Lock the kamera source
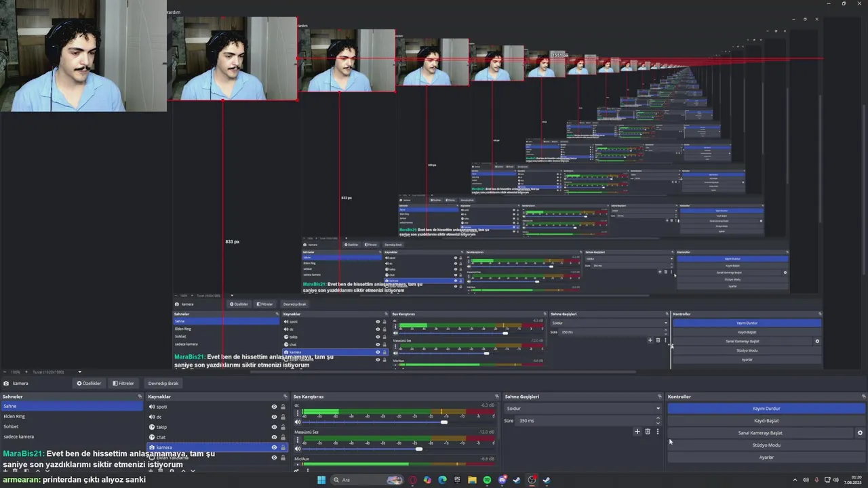The height and width of the screenshot is (488, 868). click(283, 447)
